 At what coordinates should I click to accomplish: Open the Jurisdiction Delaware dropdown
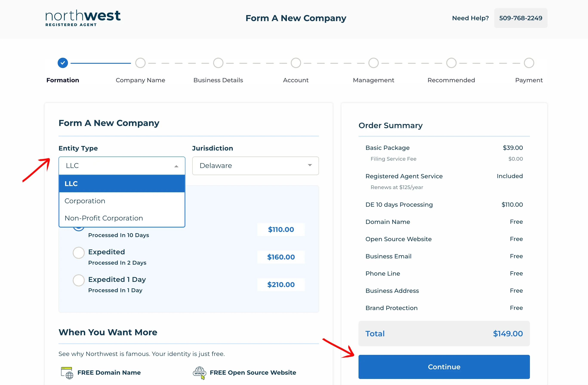click(x=256, y=166)
